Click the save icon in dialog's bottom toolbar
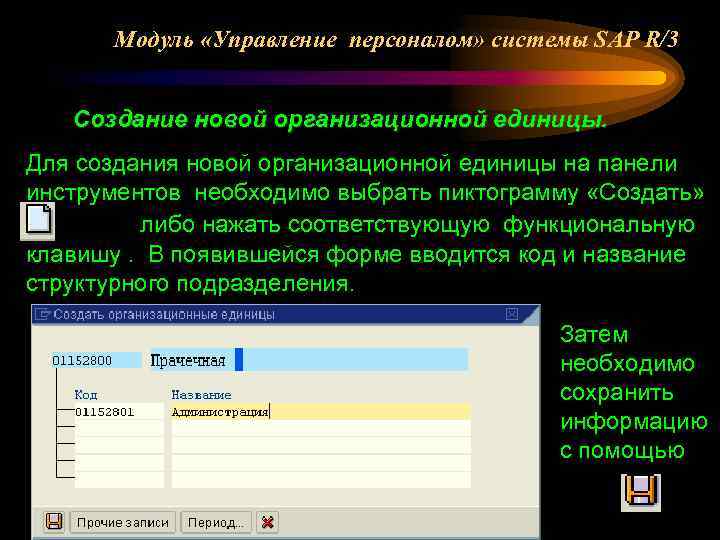720x540 pixels. pos(54,522)
